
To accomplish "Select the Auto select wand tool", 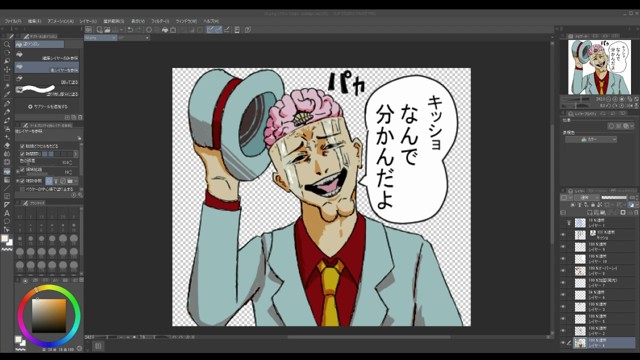I will pyautogui.click(x=7, y=86).
